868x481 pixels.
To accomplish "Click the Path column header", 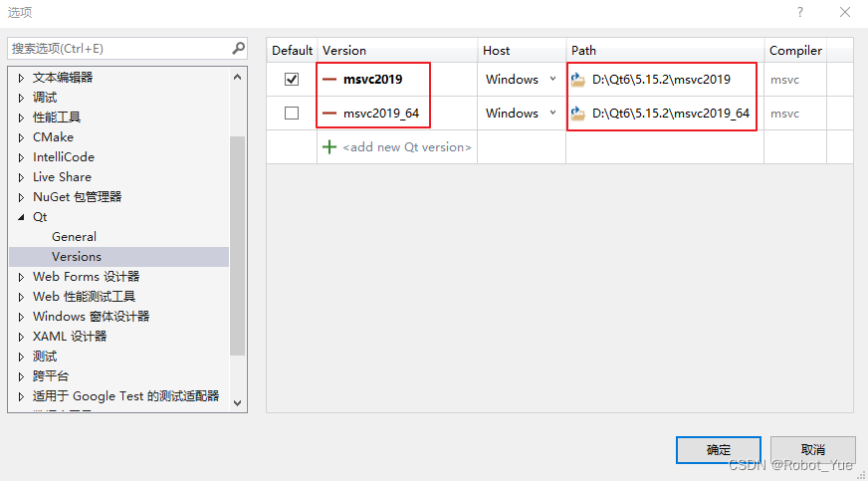I will pos(665,51).
